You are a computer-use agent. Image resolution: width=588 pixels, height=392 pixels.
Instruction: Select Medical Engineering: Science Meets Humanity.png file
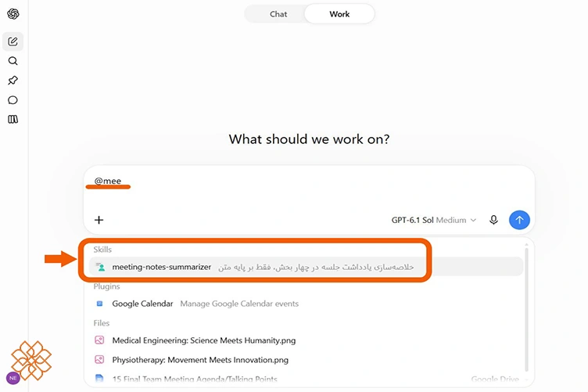306,340
